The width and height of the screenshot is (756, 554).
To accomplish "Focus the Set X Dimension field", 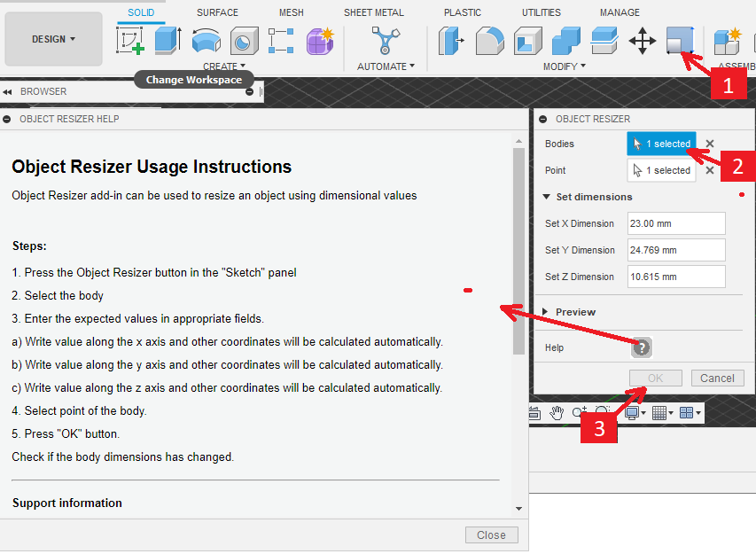I will click(x=676, y=223).
